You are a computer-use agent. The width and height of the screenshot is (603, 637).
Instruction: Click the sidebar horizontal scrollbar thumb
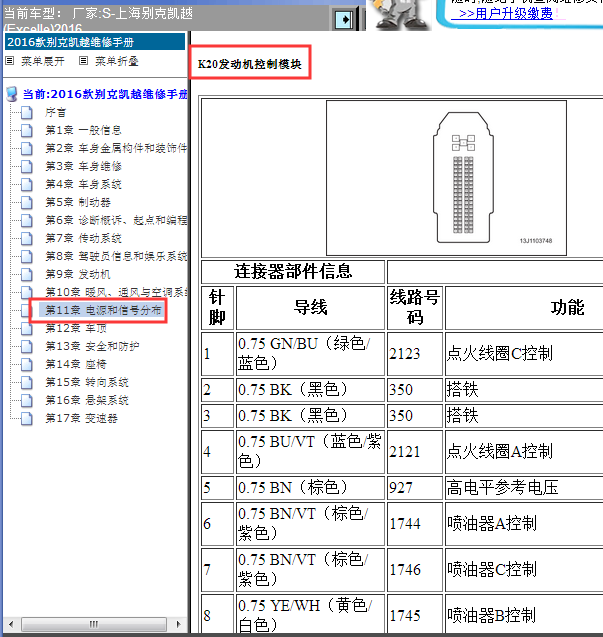pos(94,624)
